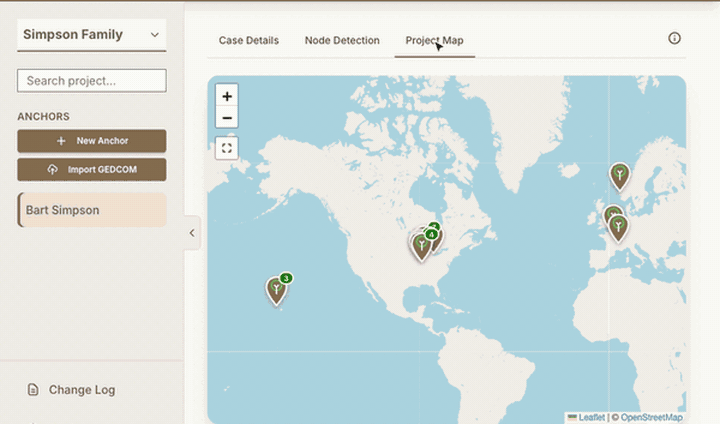Focus the Search project field
The image size is (720, 424).
[x=92, y=81]
